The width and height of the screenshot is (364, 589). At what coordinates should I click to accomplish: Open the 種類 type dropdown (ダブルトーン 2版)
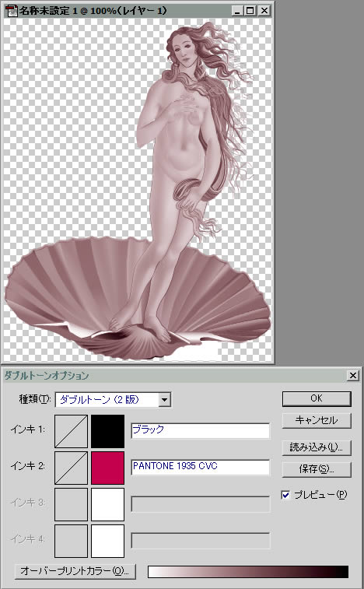(113, 400)
